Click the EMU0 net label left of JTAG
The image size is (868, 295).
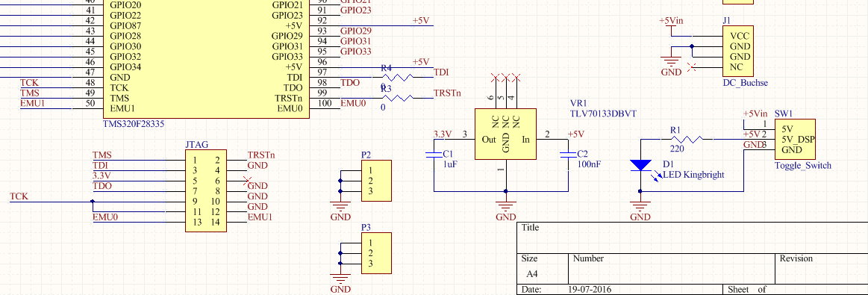tap(105, 217)
